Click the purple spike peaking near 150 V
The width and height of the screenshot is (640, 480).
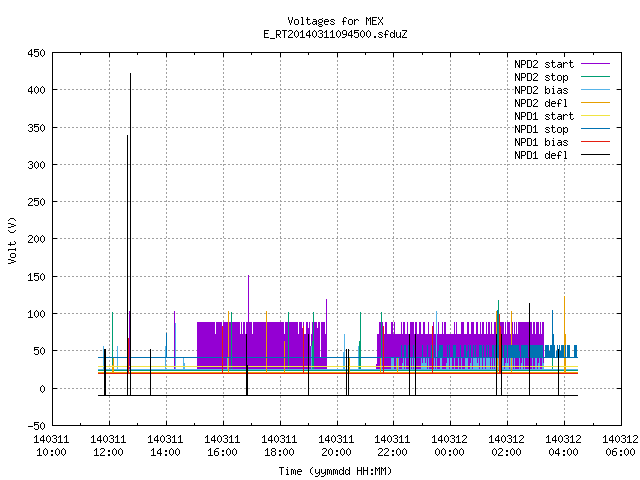249,277
